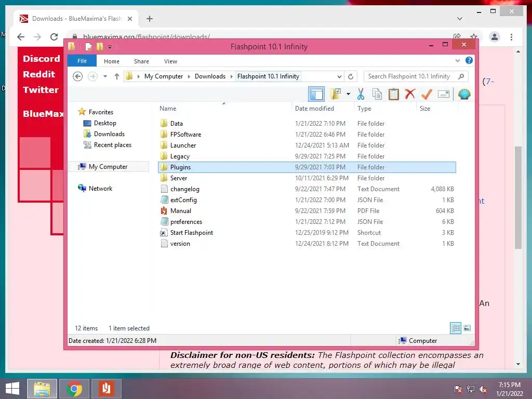Select the Manual PDF file

click(307, 211)
